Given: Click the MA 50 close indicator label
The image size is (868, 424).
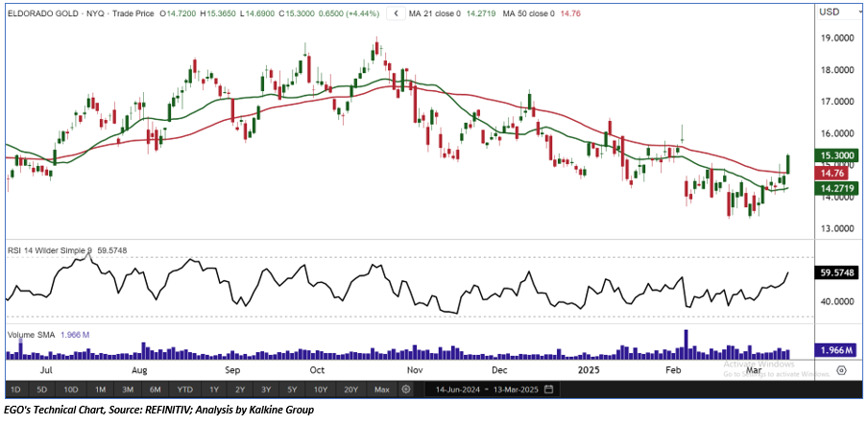Looking at the screenshot, I should [528, 13].
